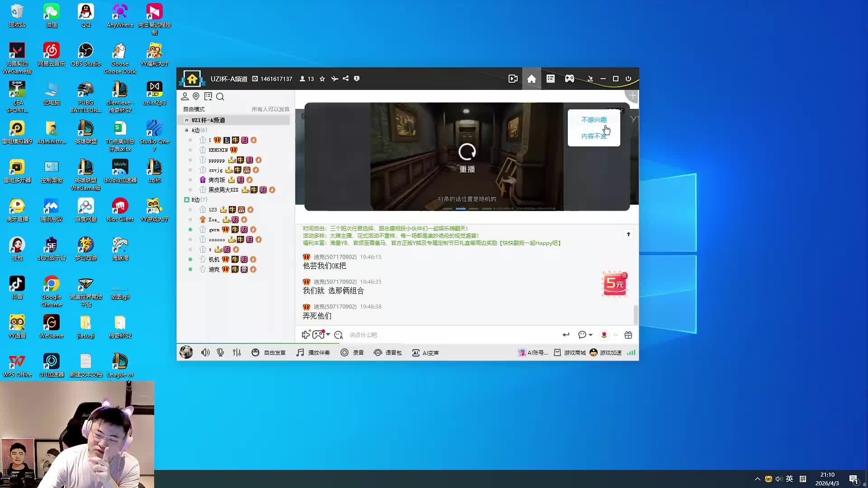Select 不感兴趣 in the popup menu
Screen dimensions: 868x488
pos(594,120)
